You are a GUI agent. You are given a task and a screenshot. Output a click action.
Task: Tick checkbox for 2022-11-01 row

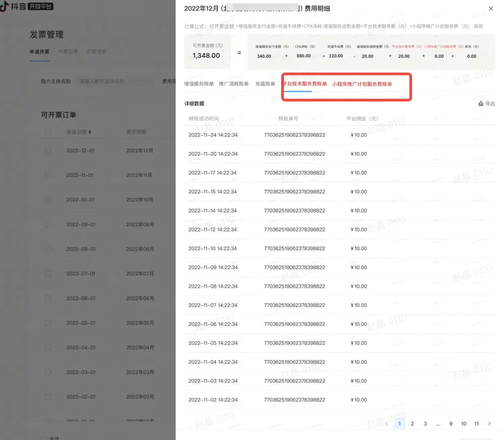48,175
